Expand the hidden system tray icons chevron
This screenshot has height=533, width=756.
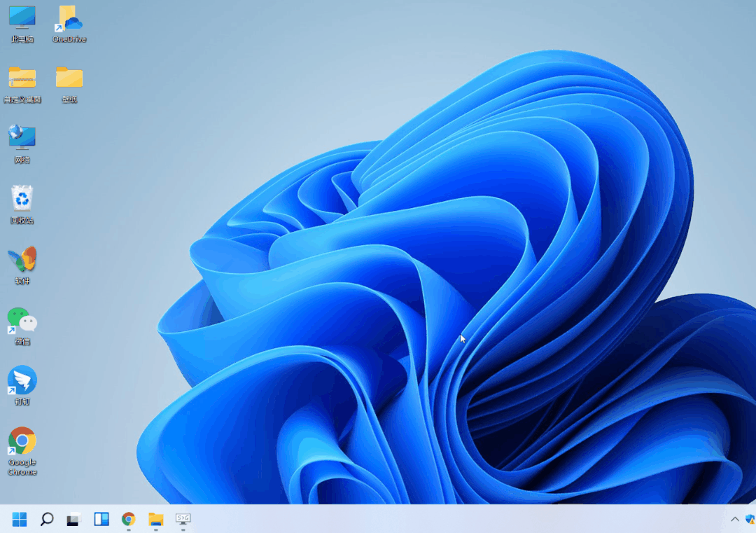(x=735, y=519)
